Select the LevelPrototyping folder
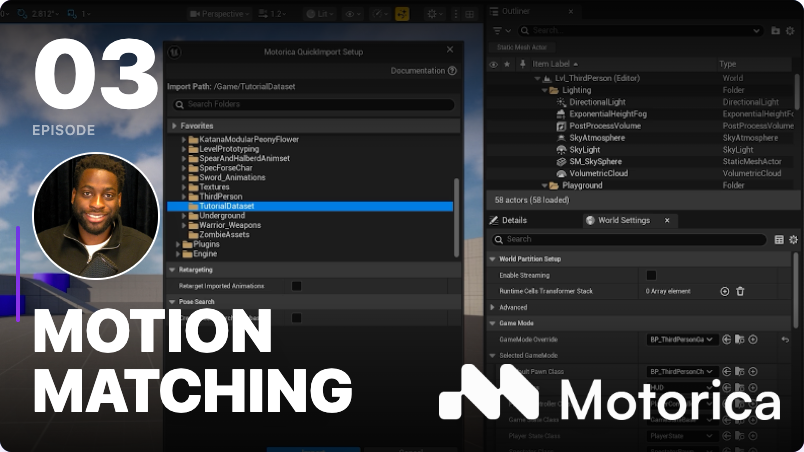 click(229, 149)
